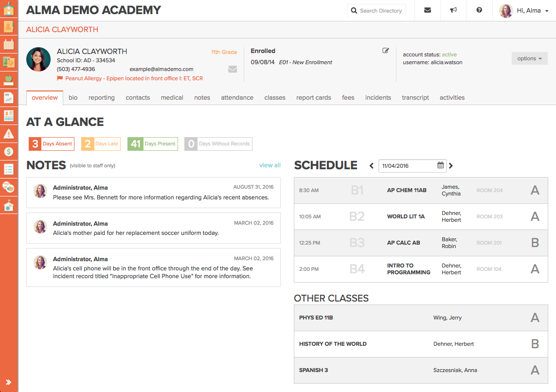Click the 'view all' notes link
Screen dimensions: 556x392
click(x=269, y=165)
